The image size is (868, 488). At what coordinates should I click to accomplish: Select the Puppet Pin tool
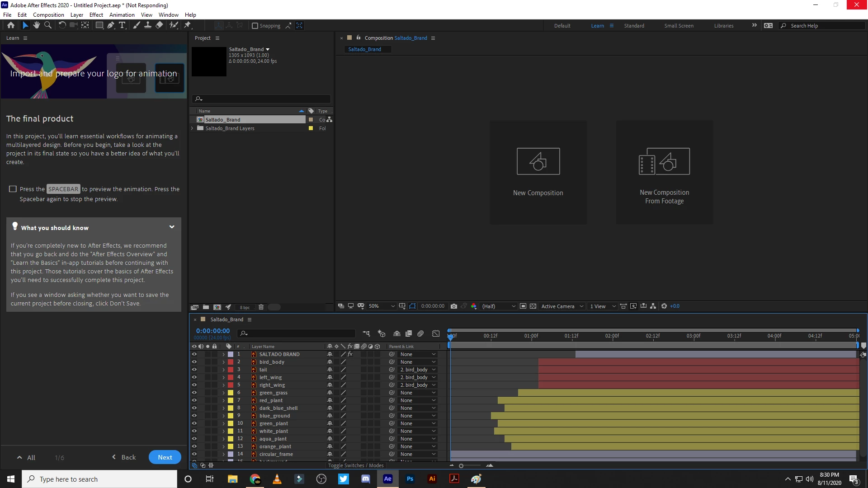(188, 25)
